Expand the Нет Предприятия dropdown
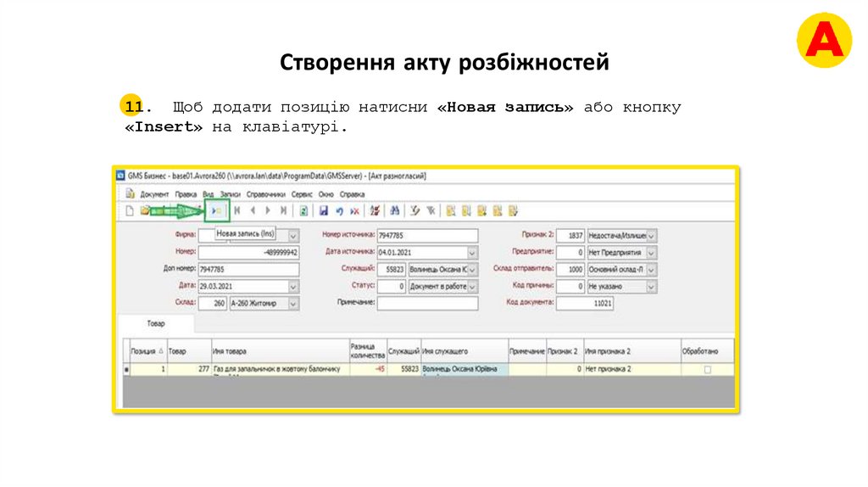Image resolution: width=868 pixels, height=487 pixels. [652, 253]
